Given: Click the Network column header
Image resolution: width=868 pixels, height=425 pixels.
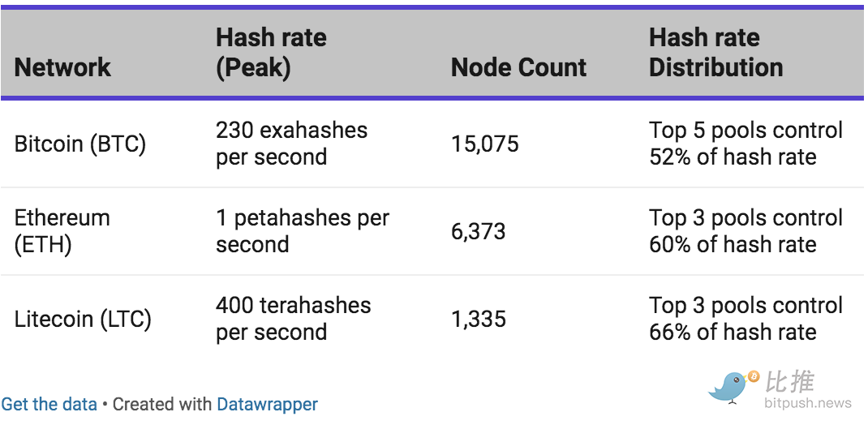Looking at the screenshot, I should [x=62, y=67].
